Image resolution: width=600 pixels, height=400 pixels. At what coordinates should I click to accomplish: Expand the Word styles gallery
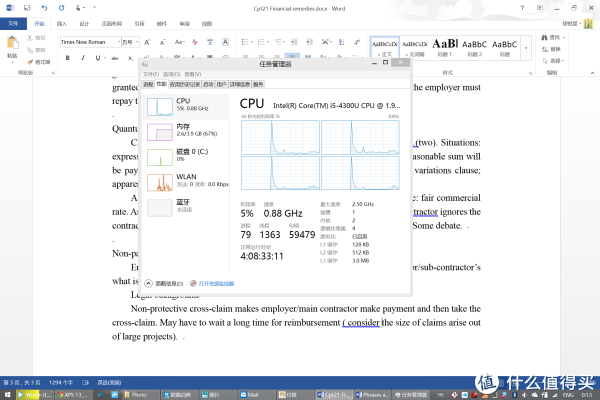(526, 48)
